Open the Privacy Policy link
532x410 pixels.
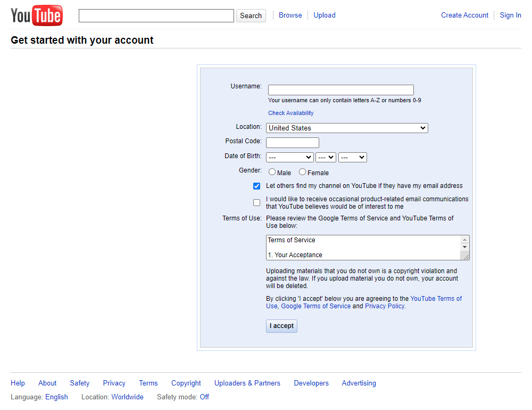(385, 306)
